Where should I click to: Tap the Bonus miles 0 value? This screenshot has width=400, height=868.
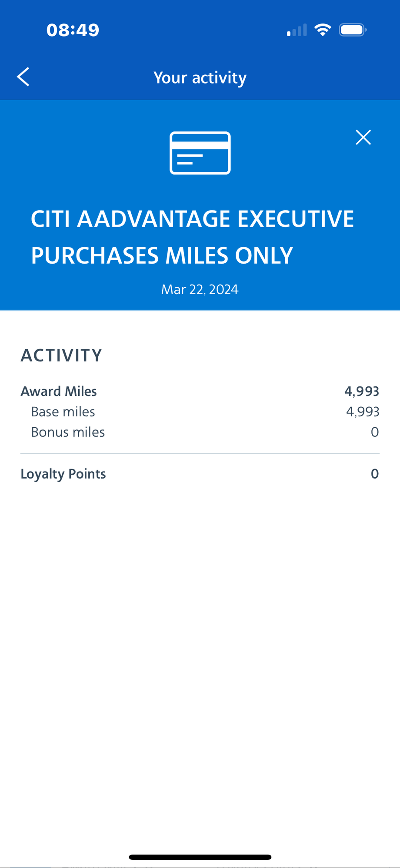pos(375,432)
